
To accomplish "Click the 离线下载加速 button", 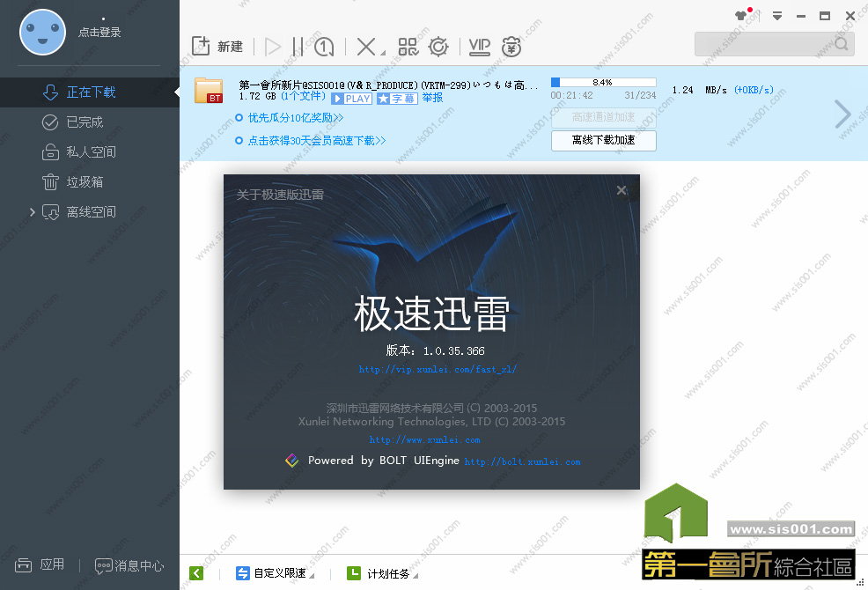I will point(603,140).
